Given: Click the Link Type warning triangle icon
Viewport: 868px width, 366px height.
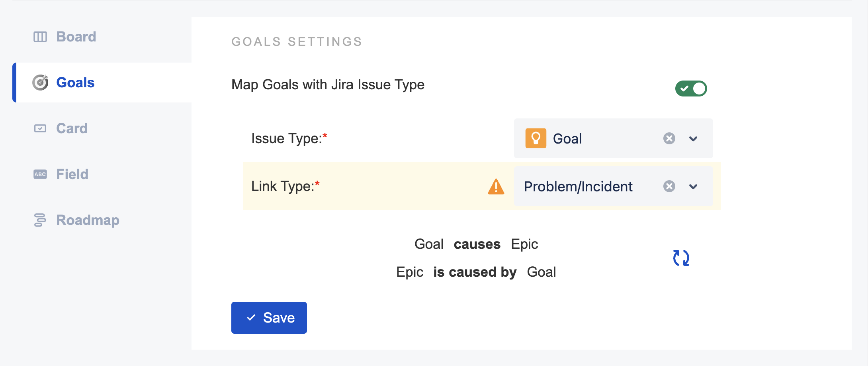Looking at the screenshot, I should [x=496, y=187].
